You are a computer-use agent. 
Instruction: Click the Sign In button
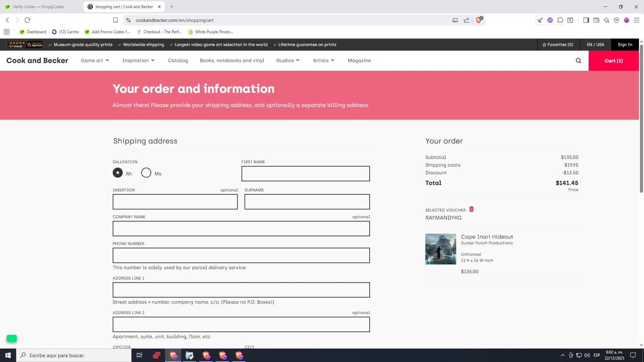tap(625, 45)
